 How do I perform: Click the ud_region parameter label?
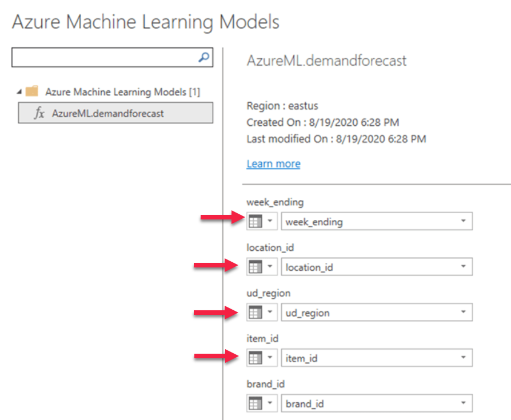pos(269,293)
